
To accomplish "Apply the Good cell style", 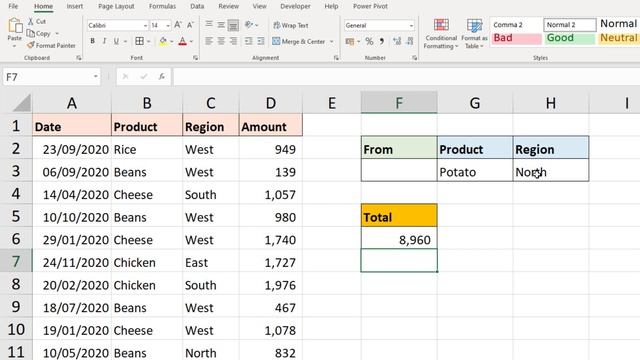I will [570, 38].
